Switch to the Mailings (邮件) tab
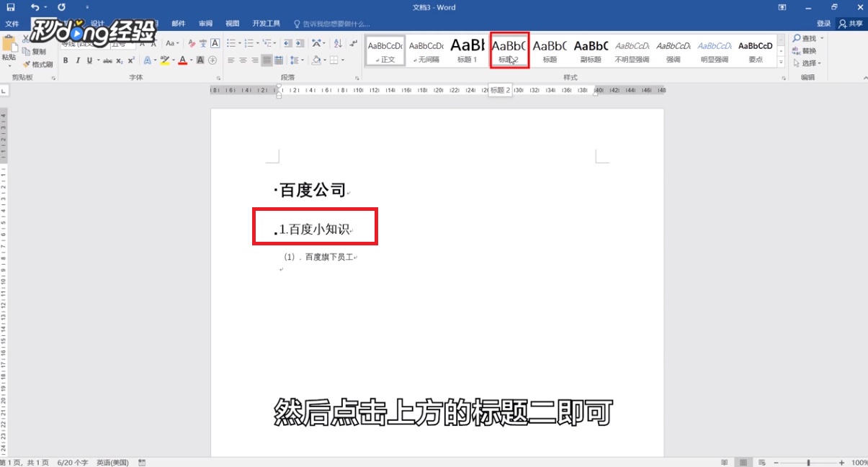Viewport: 868px width, 467px height. coord(179,24)
